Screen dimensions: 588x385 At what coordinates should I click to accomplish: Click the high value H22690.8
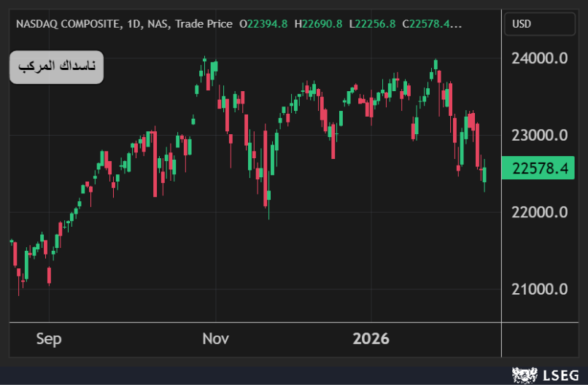coord(318,24)
